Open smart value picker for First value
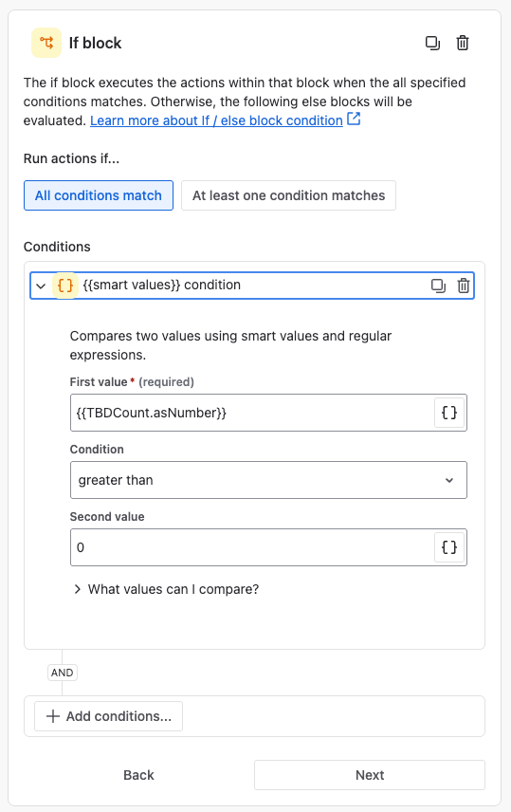Screen dimensions: 511x812 point(448,413)
